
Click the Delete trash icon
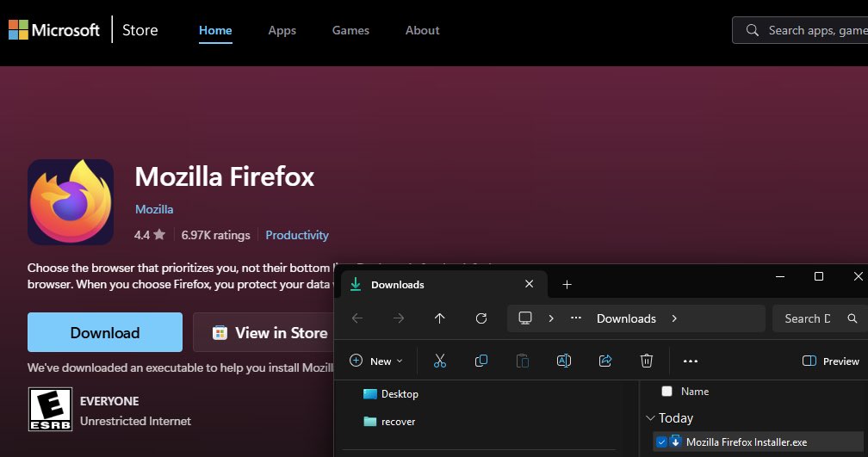point(646,361)
